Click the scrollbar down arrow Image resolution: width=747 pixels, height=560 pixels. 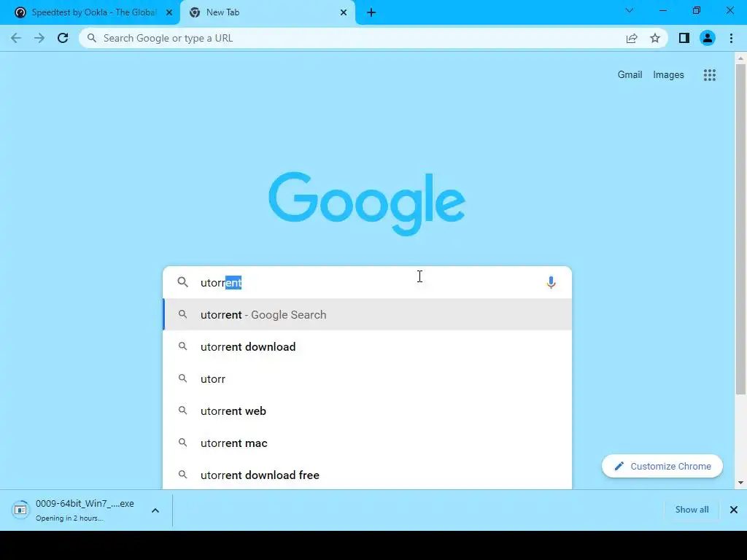tap(740, 483)
